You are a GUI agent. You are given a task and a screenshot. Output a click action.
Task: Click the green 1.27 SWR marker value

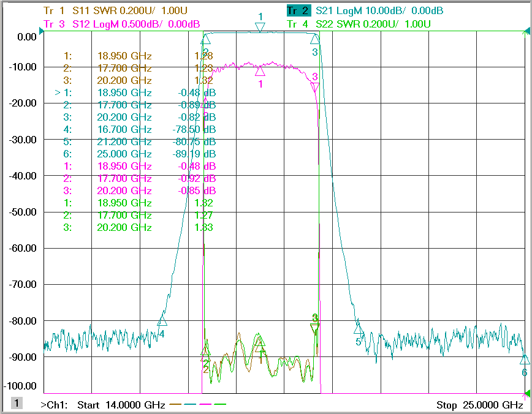click(203, 216)
